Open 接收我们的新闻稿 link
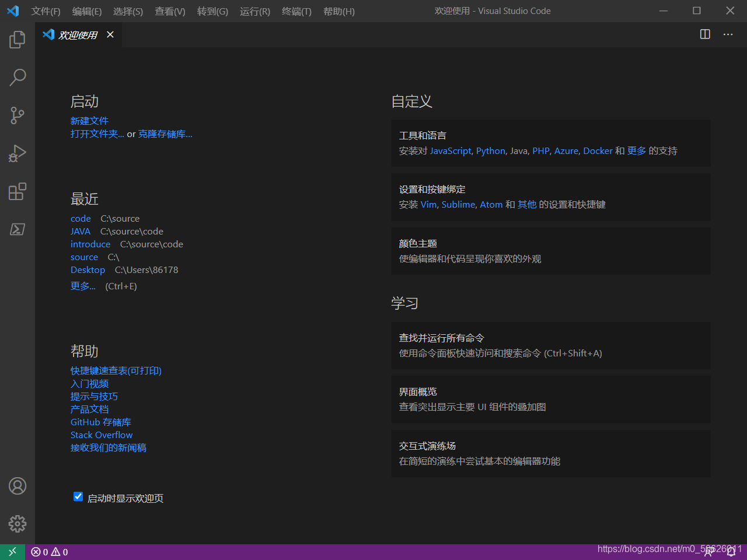 coord(109,448)
